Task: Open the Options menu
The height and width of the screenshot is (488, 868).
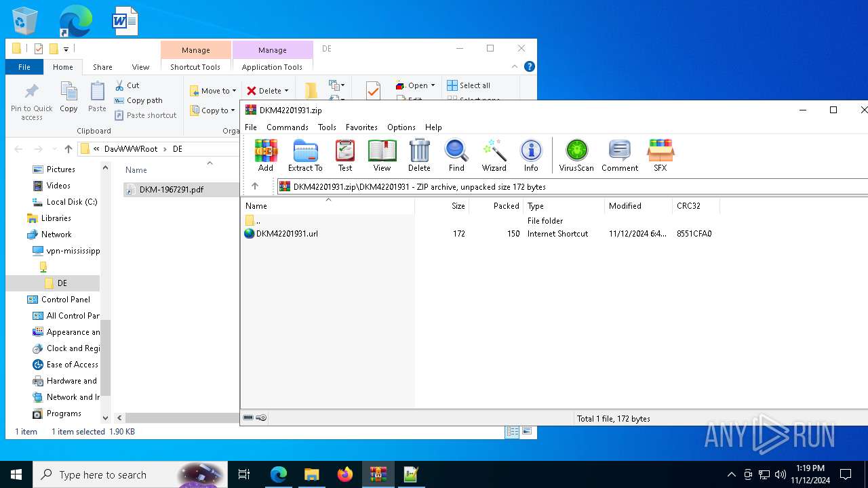Action: (x=401, y=127)
